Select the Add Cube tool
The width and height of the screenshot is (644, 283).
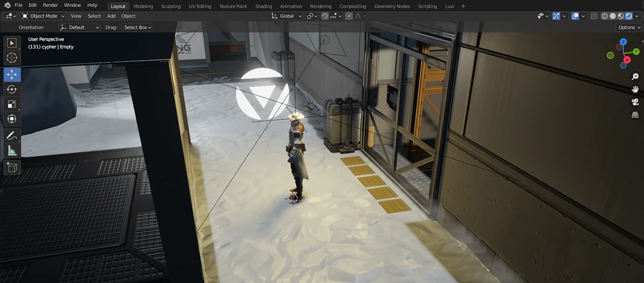[x=12, y=168]
